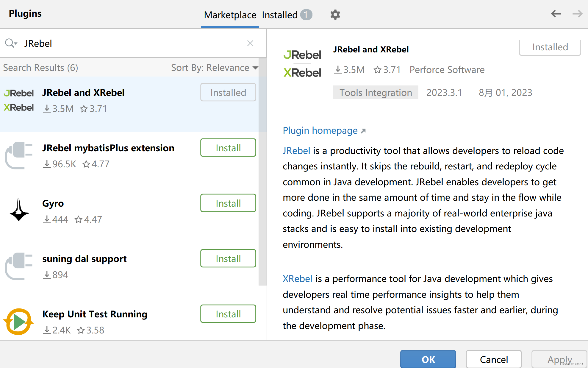Select JRebel mybatisPlus extension title
588x368 pixels.
[108, 148]
